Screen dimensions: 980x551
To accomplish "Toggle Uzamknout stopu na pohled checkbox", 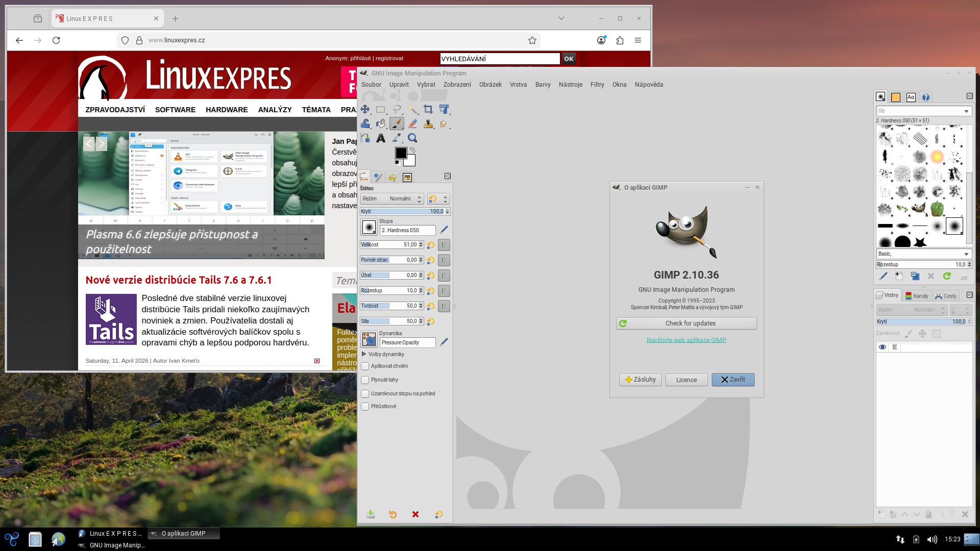I will click(365, 394).
